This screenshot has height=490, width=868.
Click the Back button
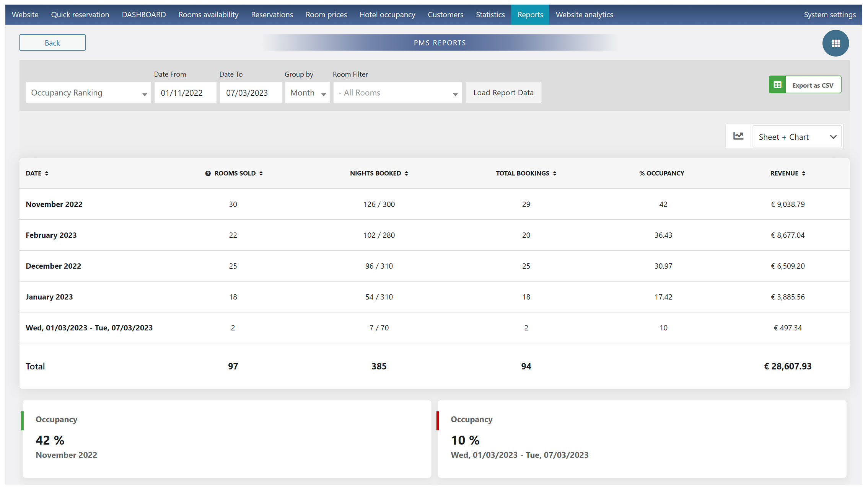(52, 42)
